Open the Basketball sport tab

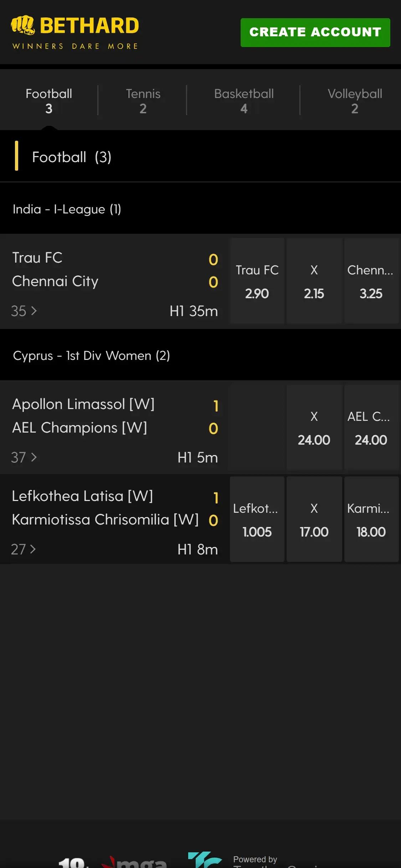(244, 100)
